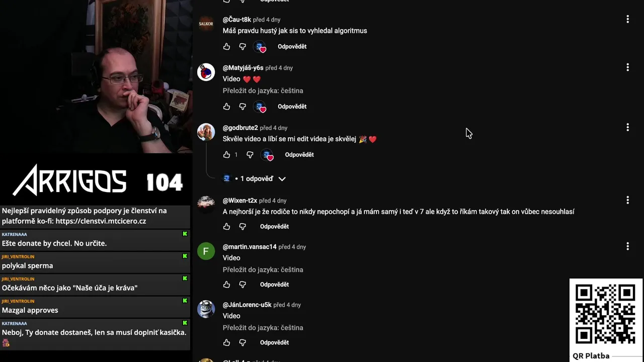
Task: Toggle creator heart on @Matyjáš-y6s comment
Action: pyautogui.click(x=260, y=107)
